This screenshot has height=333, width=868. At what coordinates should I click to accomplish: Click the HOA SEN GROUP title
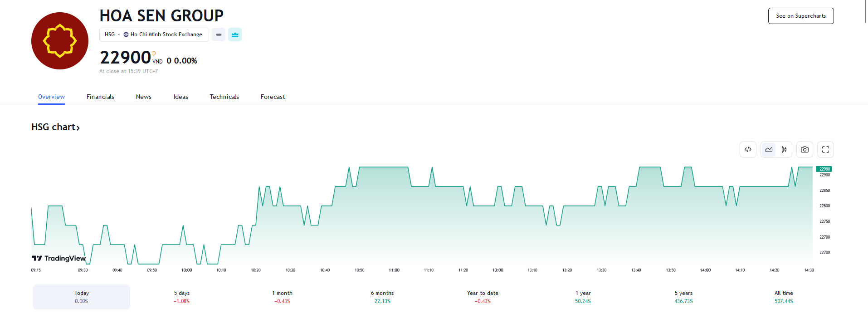click(x=161, y=16)
